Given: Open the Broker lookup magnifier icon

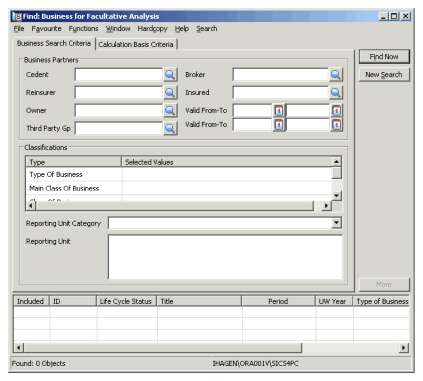Looking at the screenshot, I should [x=335, y=75].
